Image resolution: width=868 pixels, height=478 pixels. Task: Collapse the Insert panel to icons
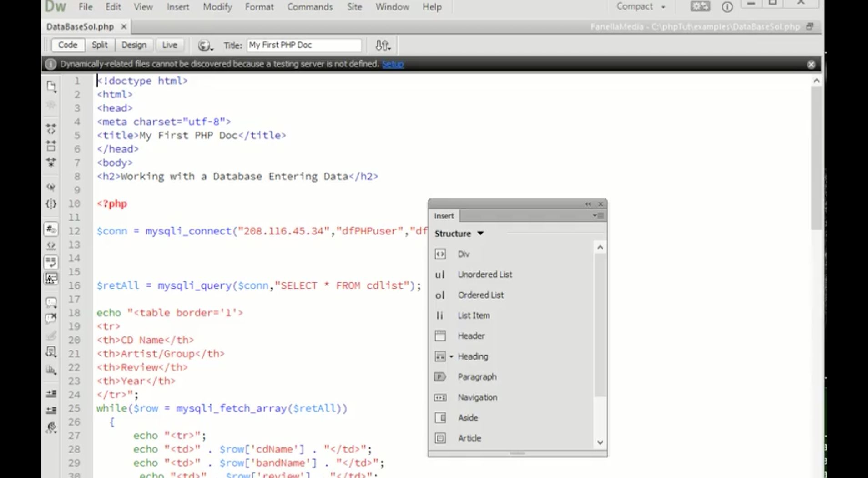[x=588, y=204]
